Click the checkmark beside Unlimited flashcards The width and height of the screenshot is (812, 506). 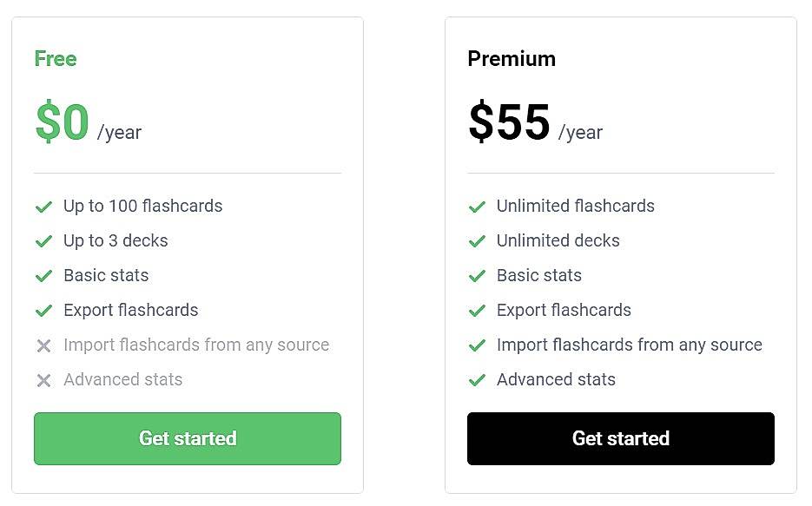click(x=477, y=207)
